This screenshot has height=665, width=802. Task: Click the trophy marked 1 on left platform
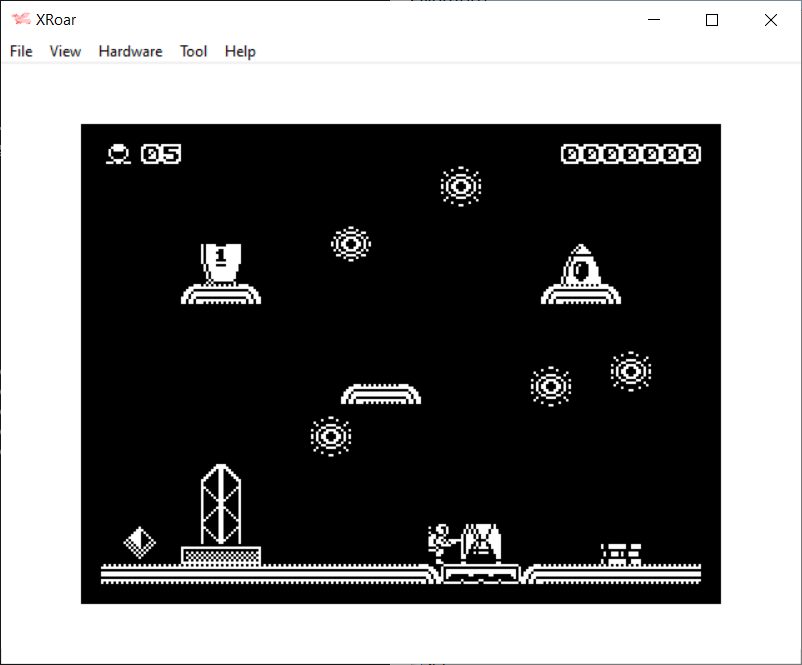click(221, 262)
